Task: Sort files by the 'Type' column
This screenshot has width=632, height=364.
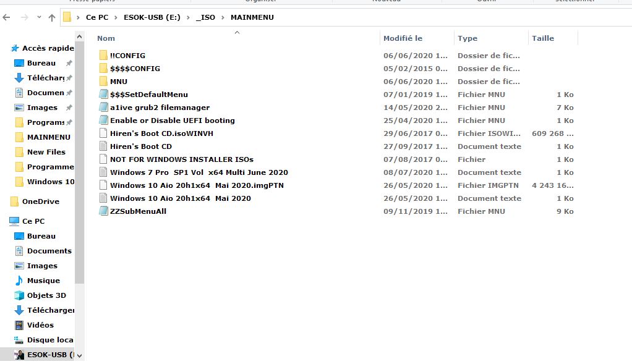Action: click(x=468, y=38)
